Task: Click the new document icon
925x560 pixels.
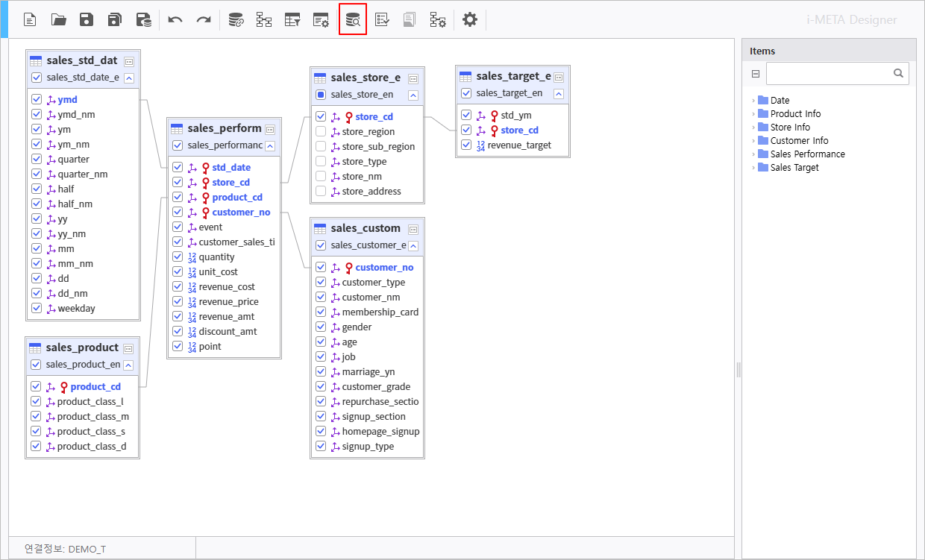Action: pyautogui.click(x=30, y=20)
